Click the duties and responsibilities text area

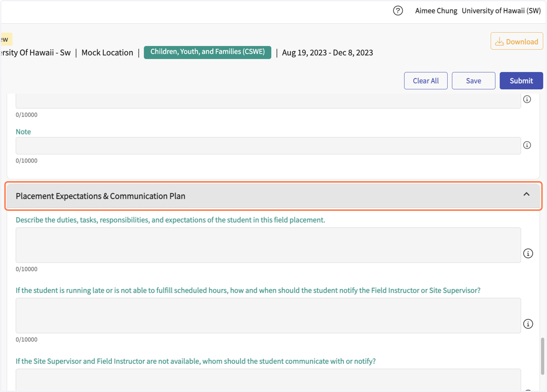click(268, 245)
